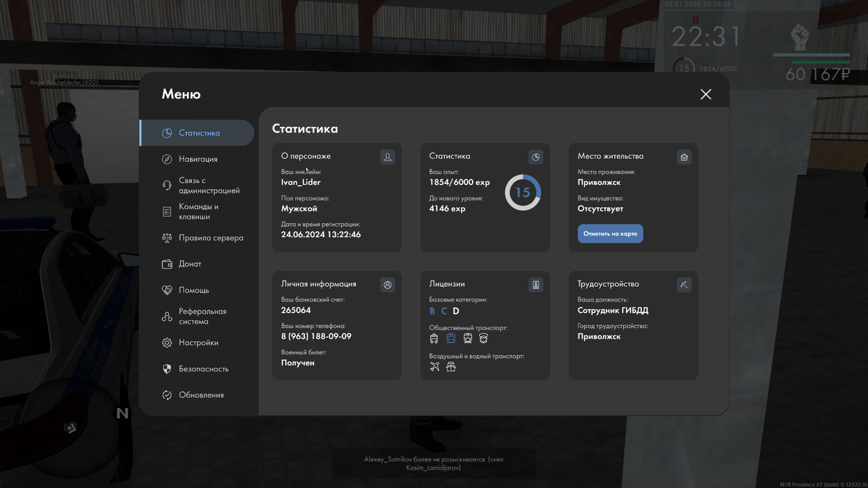868x488 pixels.
Task: Click the chat message about Alexey_Sotnikov
Action: pyautogui.click(x=434, y=464)
